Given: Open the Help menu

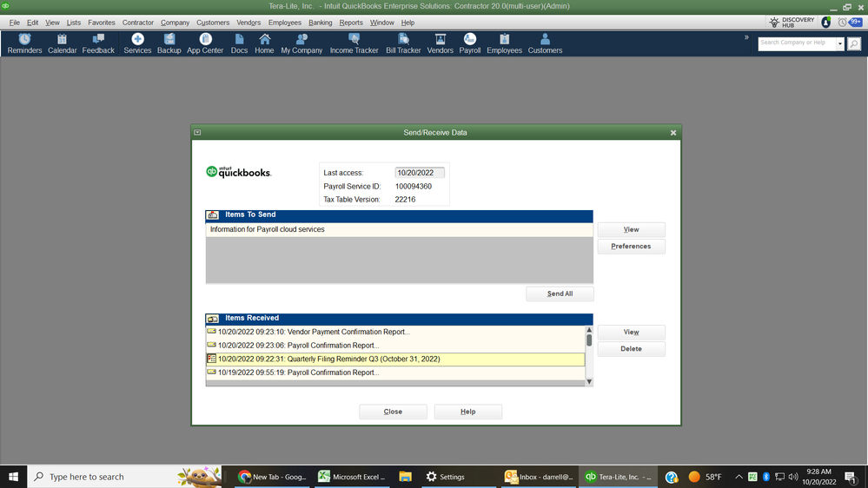Looking at the screenshot, I should 407,23.
